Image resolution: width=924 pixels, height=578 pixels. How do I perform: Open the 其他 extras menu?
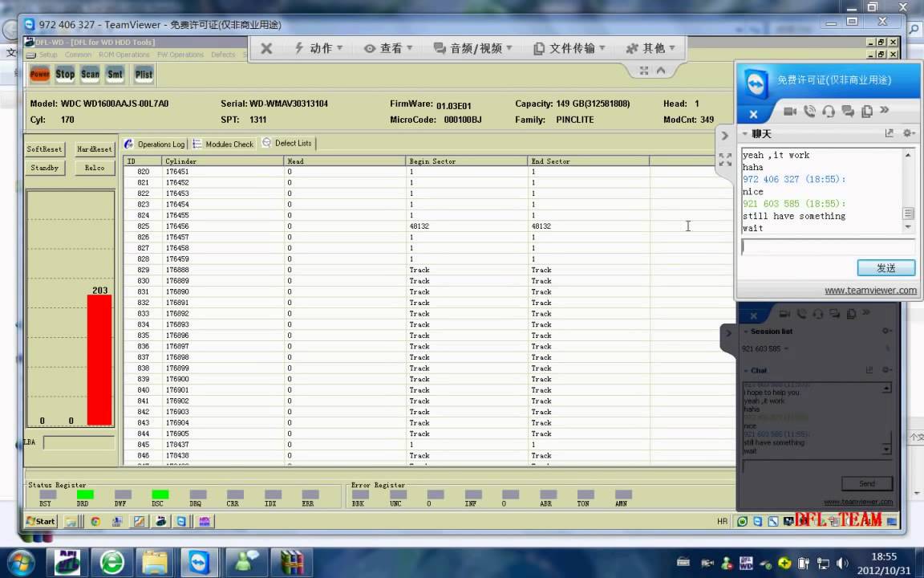[x=650, y=48]
